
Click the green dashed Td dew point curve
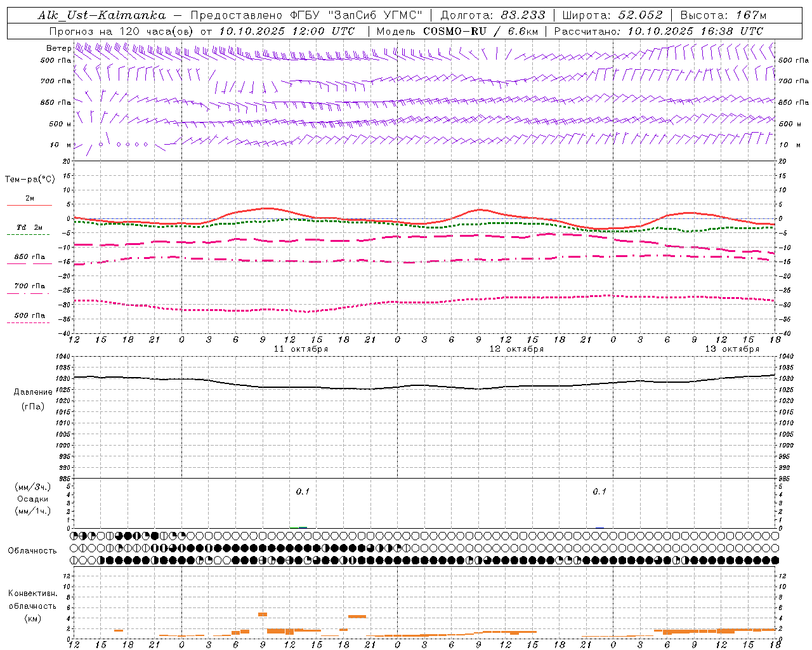424,225
